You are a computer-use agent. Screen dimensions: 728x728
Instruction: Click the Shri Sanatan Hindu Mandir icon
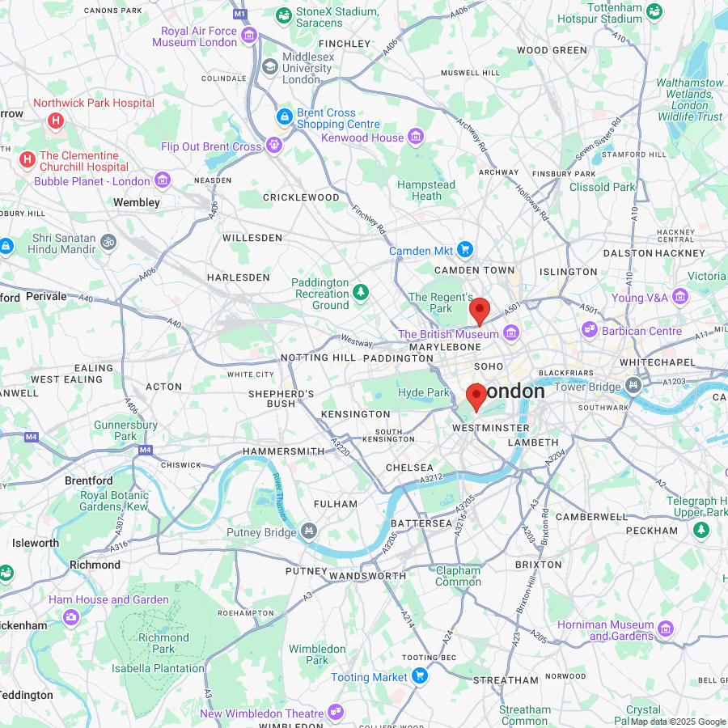click(x=108, y=242)
